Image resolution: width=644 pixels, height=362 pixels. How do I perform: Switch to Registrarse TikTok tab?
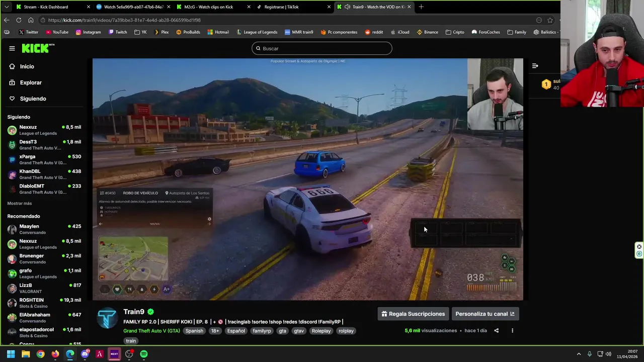[294, 7]
